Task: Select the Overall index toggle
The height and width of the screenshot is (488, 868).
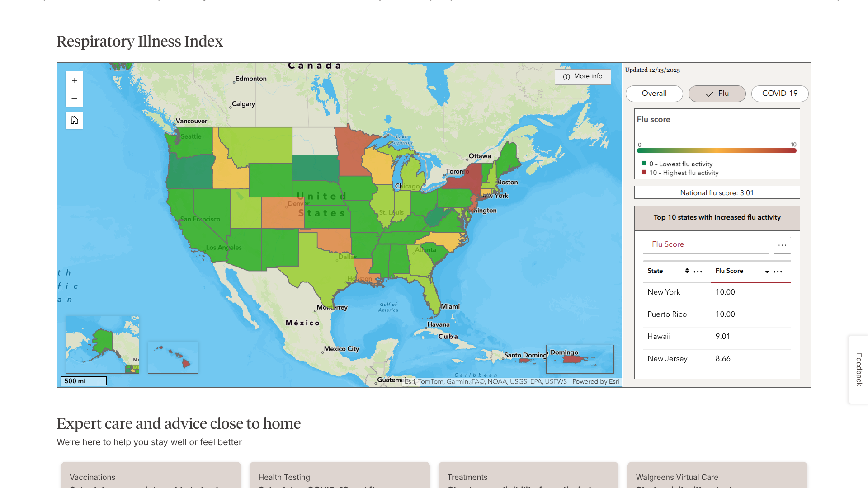Action: click(x=654, y=94)
